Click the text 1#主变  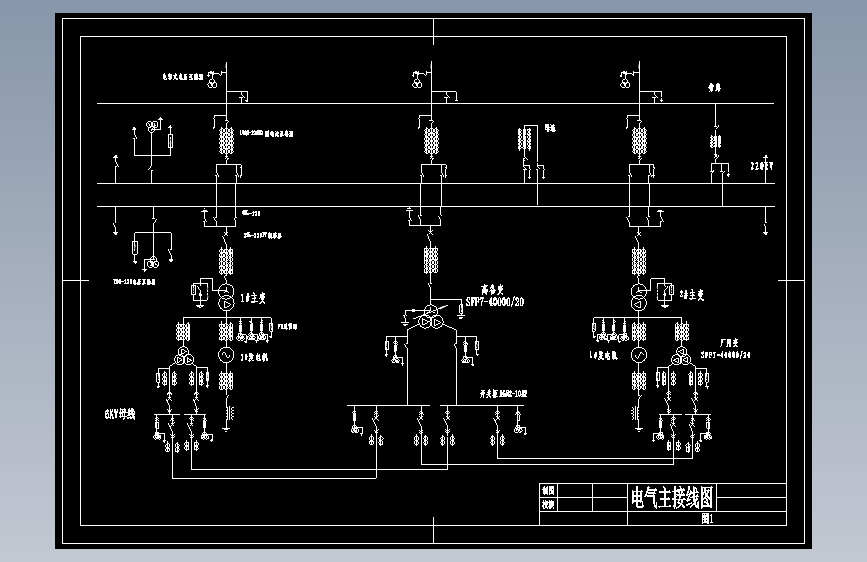tap(253, 298)
